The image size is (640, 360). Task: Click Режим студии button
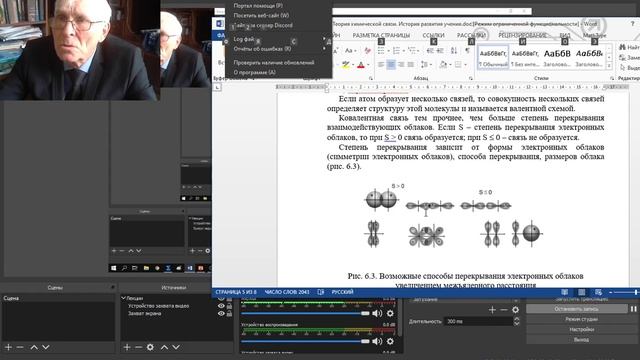(x=581, y=319)
